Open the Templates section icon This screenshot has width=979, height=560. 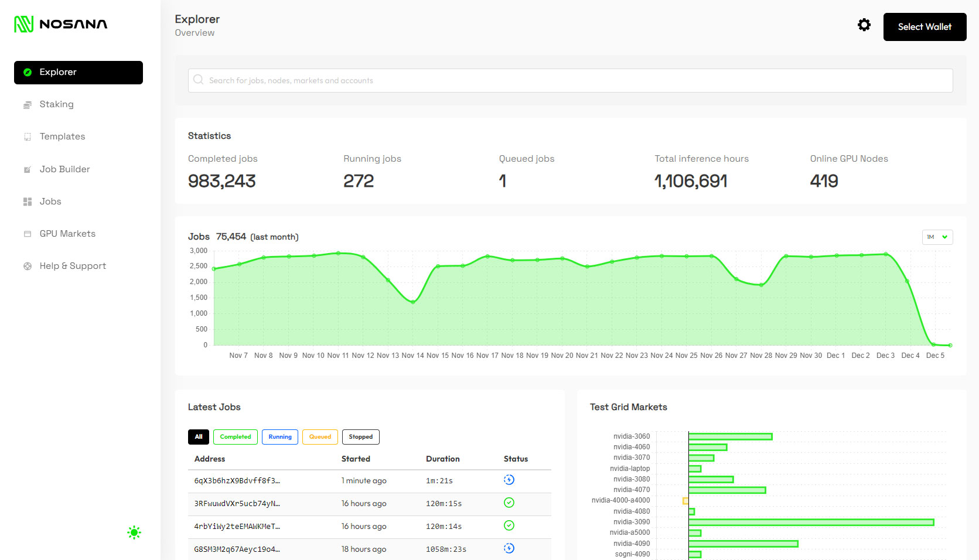coord(28,136)
